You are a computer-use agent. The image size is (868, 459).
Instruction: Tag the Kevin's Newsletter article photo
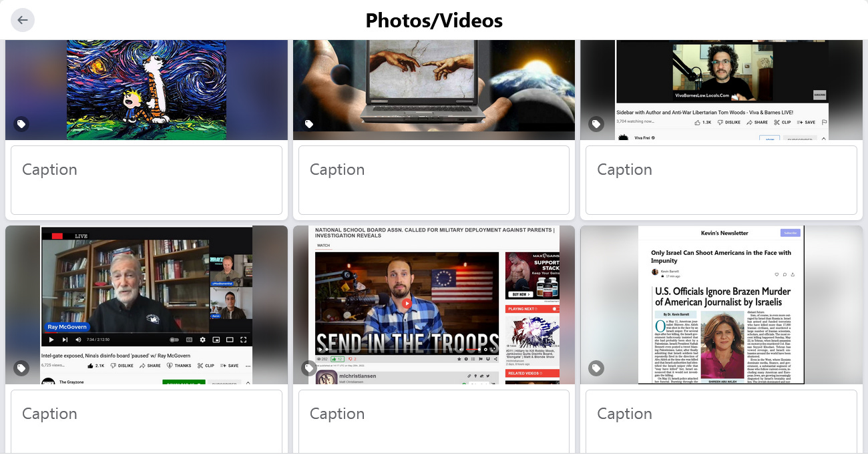[596, 368]
